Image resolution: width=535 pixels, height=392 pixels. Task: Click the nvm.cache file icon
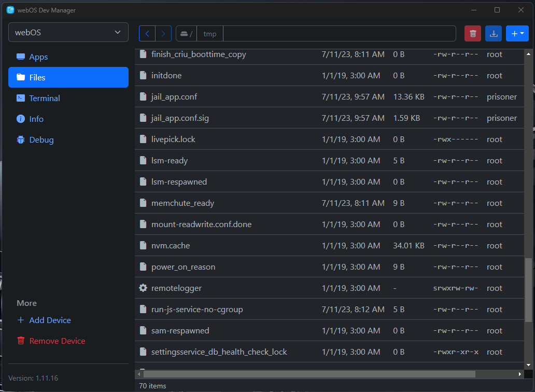coord(144,246)
